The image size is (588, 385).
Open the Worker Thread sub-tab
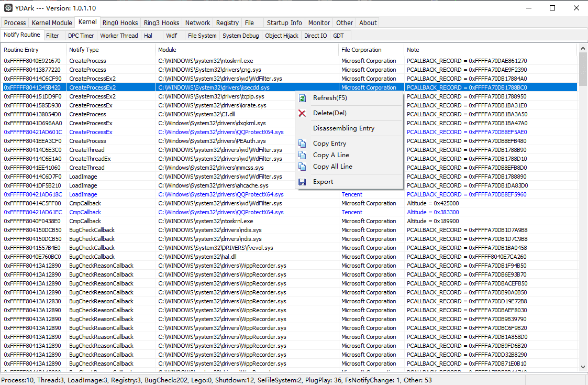click(119, 36)
